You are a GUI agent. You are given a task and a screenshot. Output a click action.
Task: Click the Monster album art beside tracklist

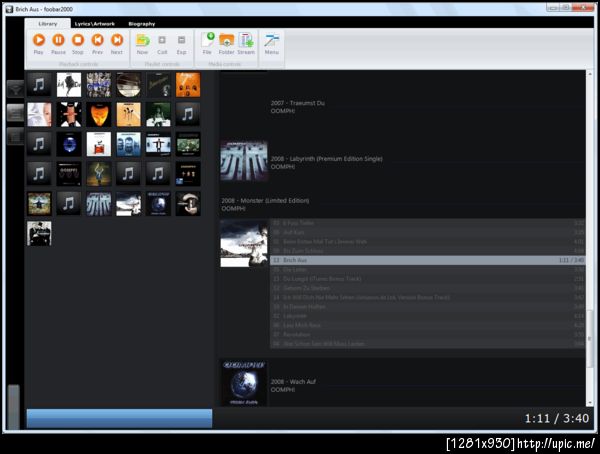point(244,243)
